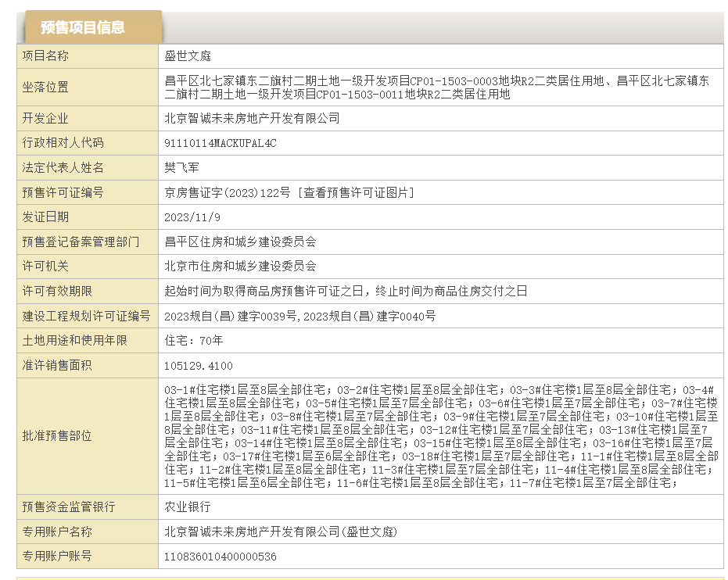Select label 法定代表人姓名
This screenshot has width=728, height=580.
coord(63,167)
